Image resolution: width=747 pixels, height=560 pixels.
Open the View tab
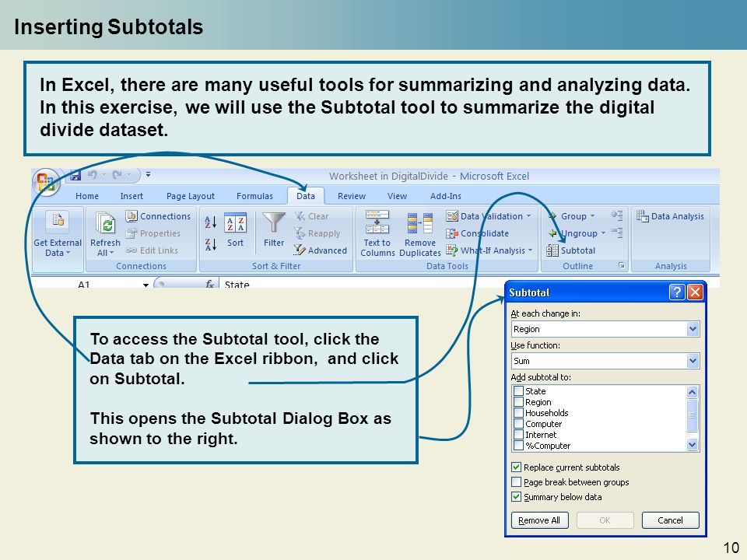click(398, 196)
